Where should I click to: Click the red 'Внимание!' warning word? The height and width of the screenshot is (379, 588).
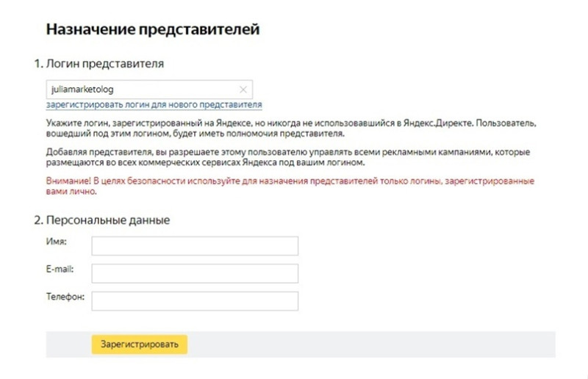pos(68,181)
